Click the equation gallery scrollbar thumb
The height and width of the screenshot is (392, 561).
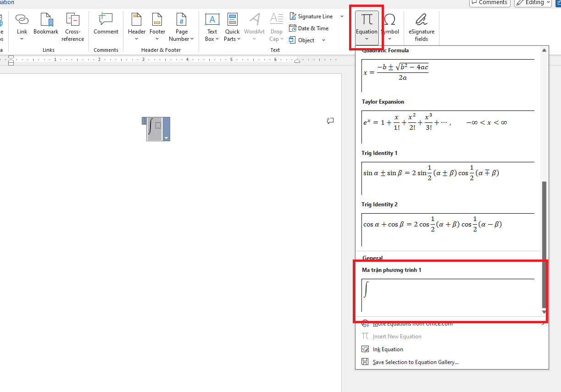pos(544,244)
